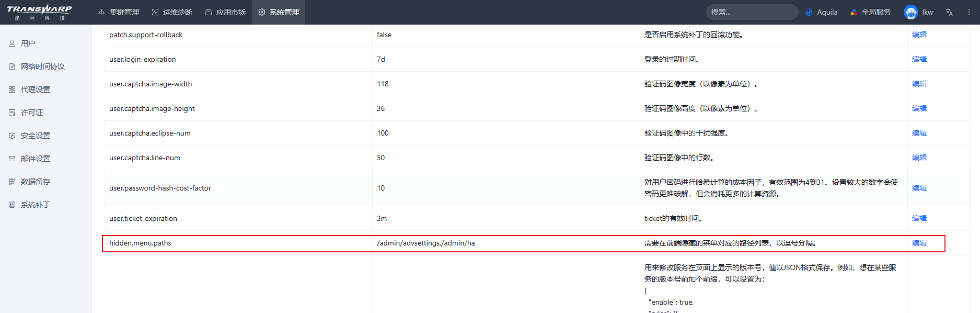Click the 搜索 search field
980x313 pixels.
pyautogui.click(x=751, y=12)
